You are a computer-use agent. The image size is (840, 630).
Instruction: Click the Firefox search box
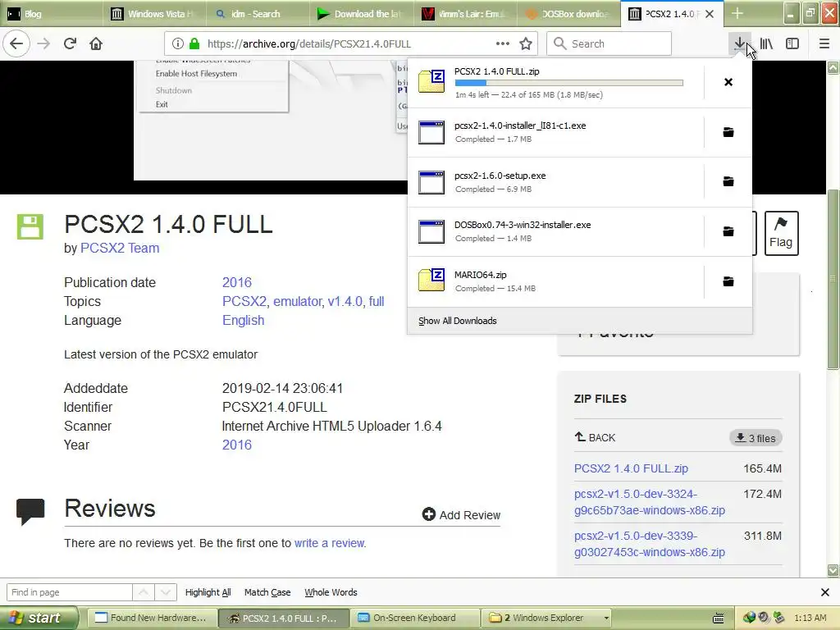point(609,44)
